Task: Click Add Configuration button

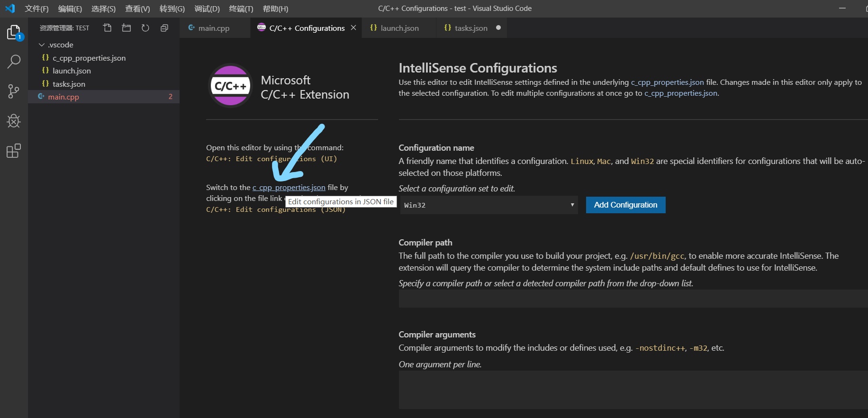Action: click(x=625, y=205)
